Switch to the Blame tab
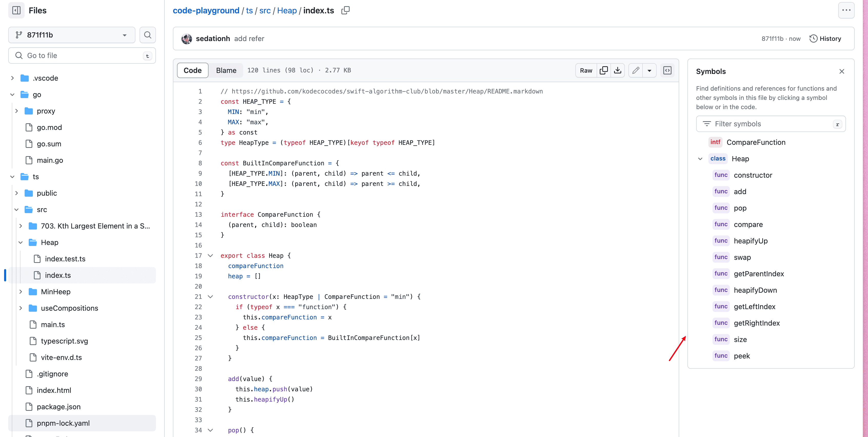868x437 pixels. (226, 70)
